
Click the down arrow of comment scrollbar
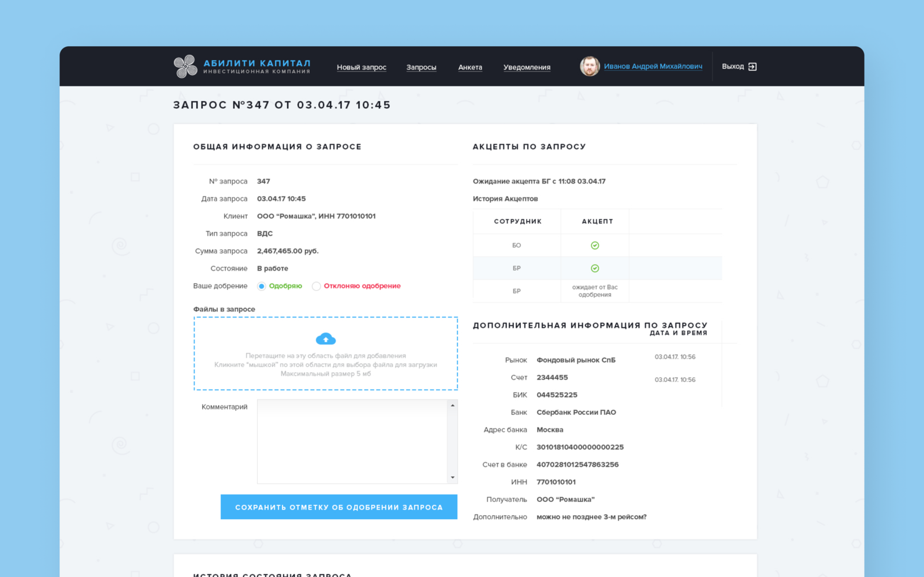click(453, 477)
